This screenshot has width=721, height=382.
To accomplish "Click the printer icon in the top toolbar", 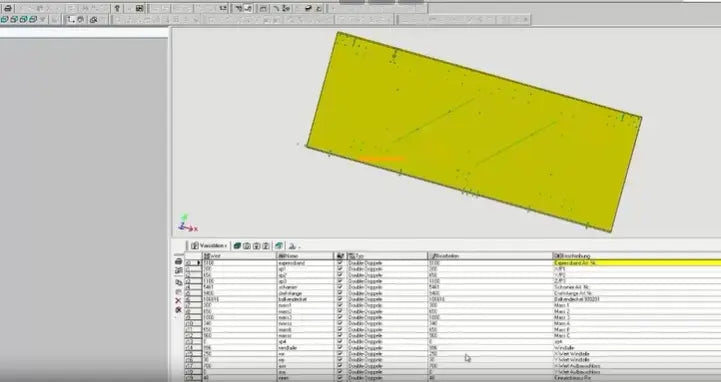I will pos(8,9).
